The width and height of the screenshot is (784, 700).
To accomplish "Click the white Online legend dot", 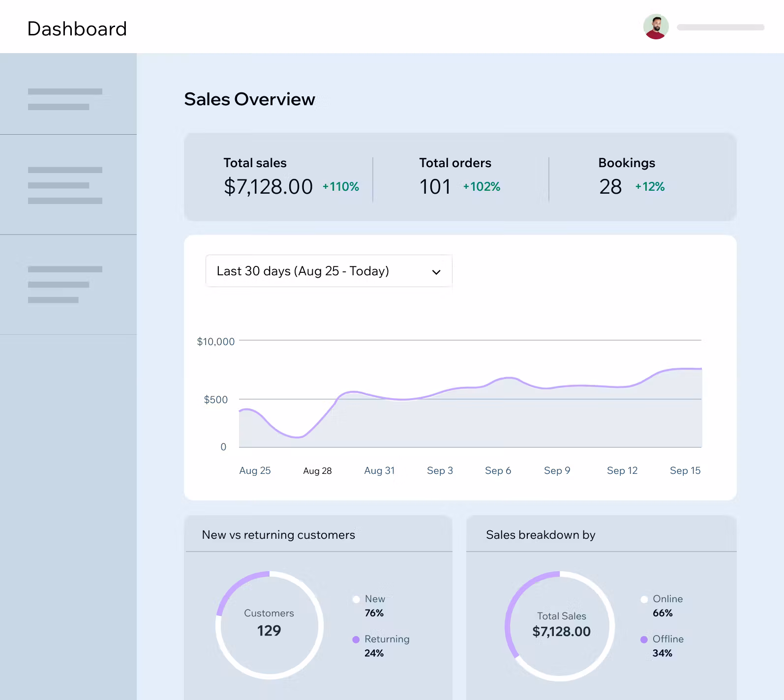I will click(644, 599).
